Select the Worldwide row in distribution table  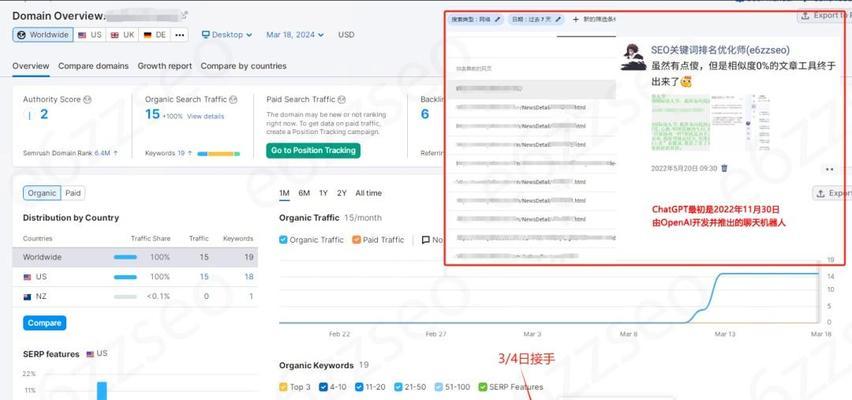click(x=135, y=257)
